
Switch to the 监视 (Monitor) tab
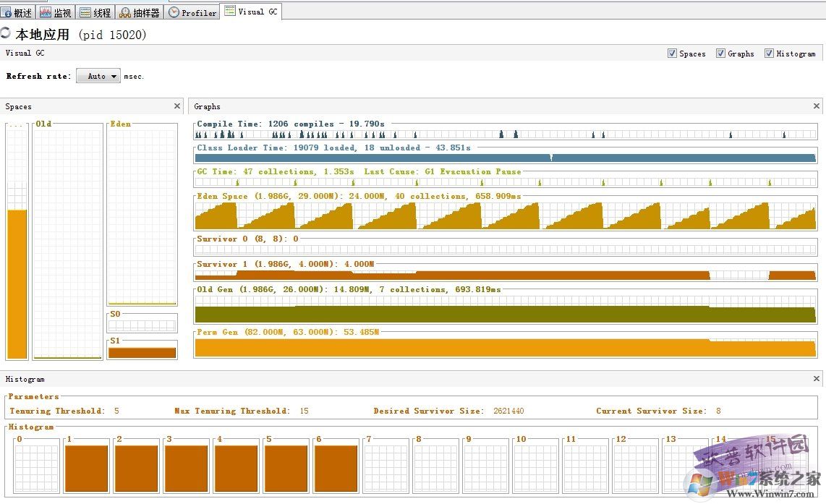tap(56, 12)
